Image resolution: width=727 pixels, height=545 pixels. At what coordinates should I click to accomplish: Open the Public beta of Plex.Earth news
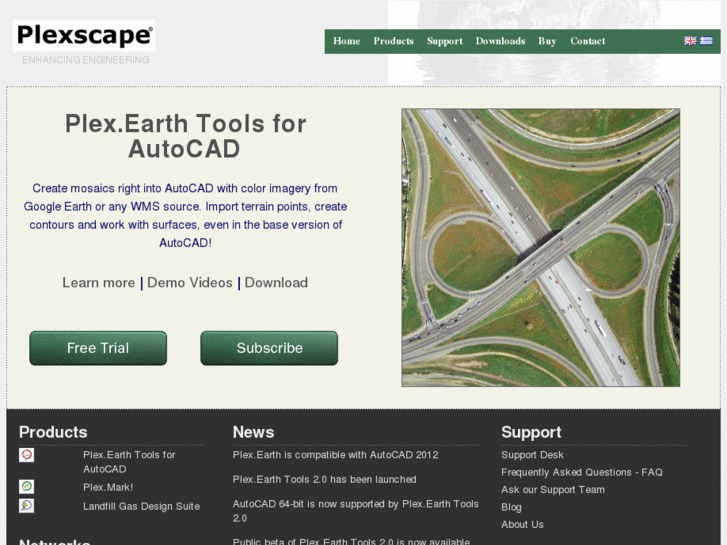(351, 541)
